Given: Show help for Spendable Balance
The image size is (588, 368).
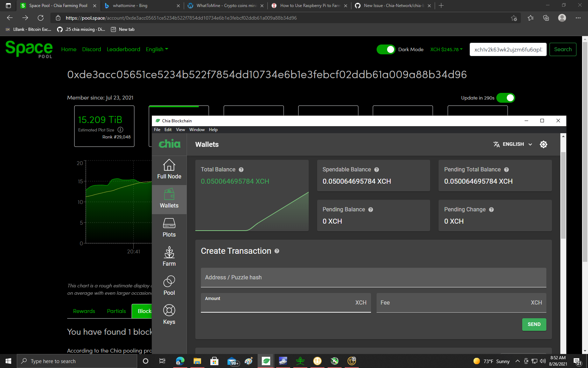Looking at the screenshot, I should [377, 170].
